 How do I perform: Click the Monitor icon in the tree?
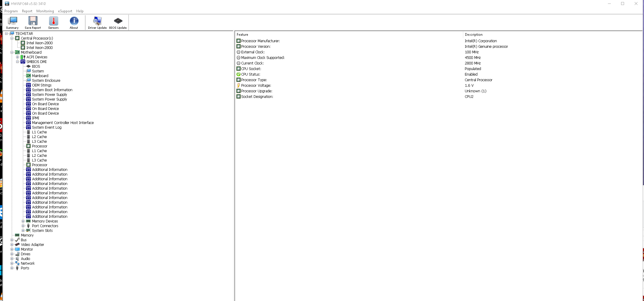(x=17, y=249)
